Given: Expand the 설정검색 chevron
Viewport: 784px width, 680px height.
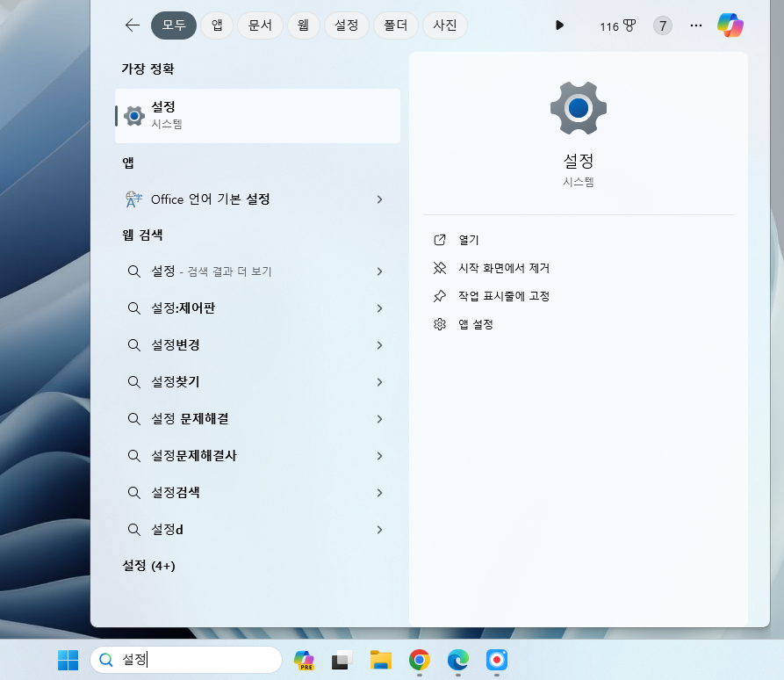Looking at the screenshot, I should [379, 493].
